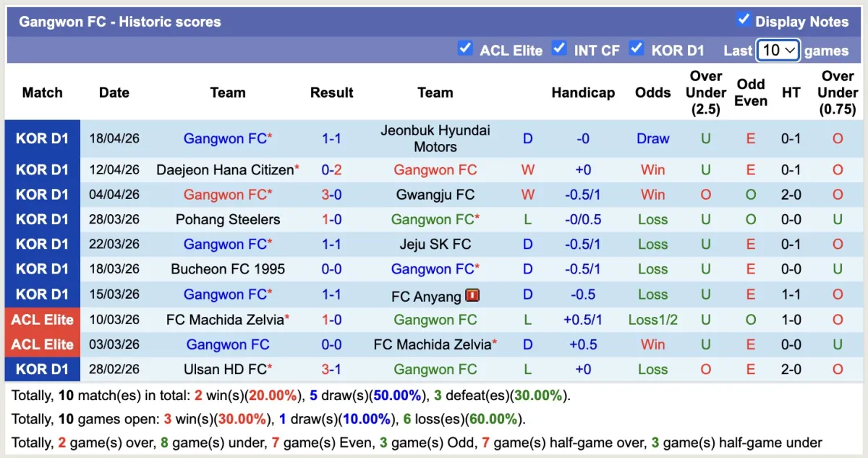This screenshot has width=868, height=458.
Task: Uncheck the ACL Elite filter checkbox
Action: [465, 48]
